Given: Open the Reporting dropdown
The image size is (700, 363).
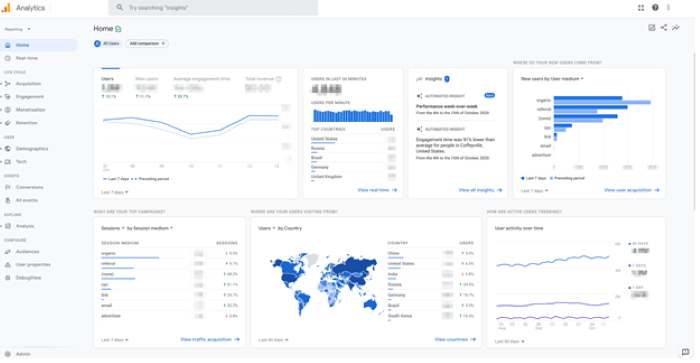Looking at the screenshot, I should [17, 29].
